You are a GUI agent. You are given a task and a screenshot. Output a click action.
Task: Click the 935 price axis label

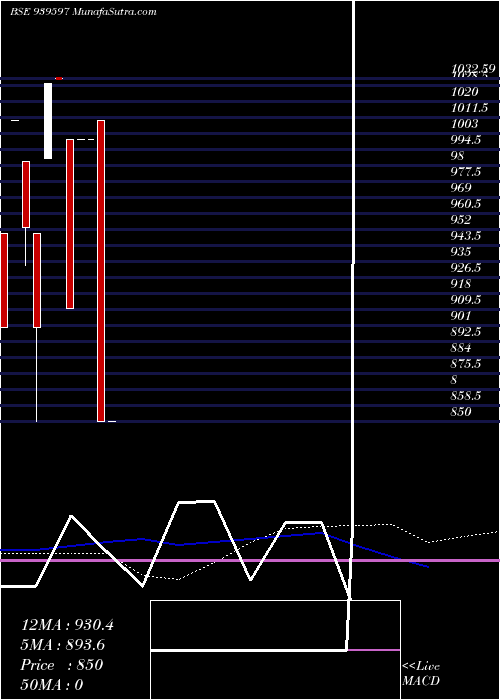coord(461,252)
